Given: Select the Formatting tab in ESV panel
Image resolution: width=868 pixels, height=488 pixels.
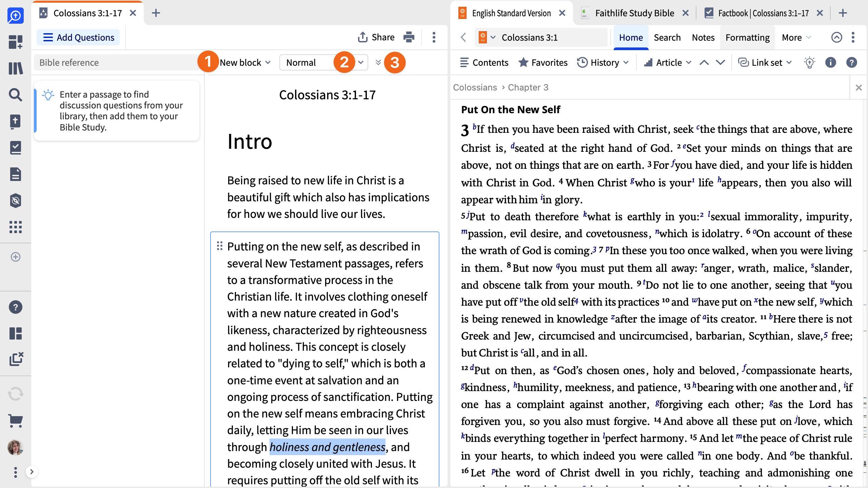Looking at the screenshot, I should click(747, 37).
